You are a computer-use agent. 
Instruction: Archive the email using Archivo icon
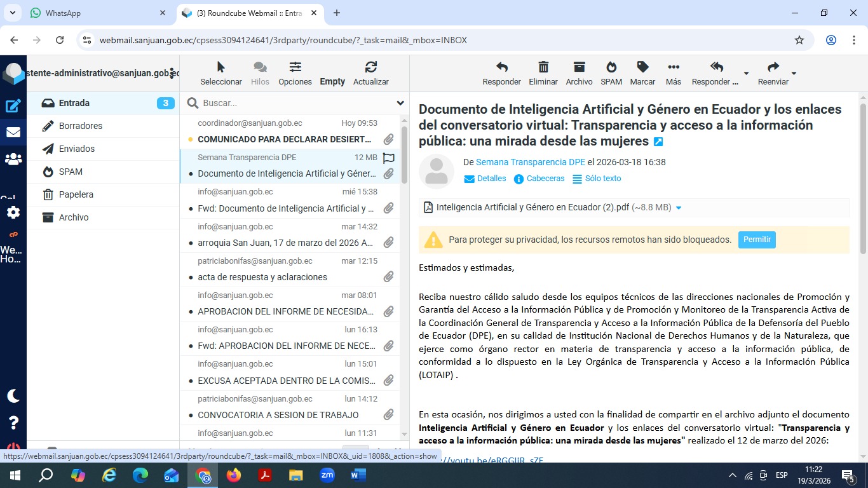tap(579, 67)
